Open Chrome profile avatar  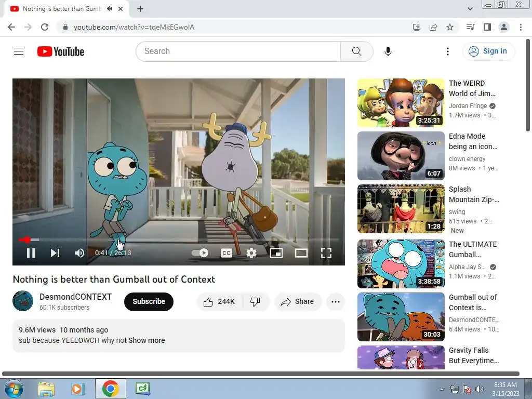point(504,27)
